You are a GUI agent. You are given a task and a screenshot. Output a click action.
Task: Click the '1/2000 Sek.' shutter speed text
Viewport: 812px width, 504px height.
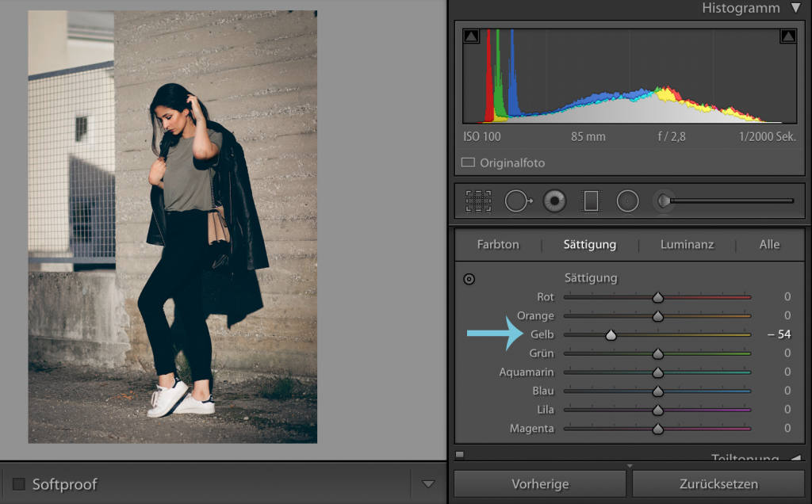[767, 136]
